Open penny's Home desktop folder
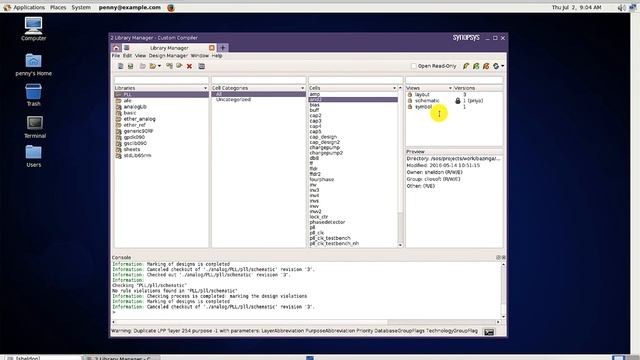This screenshot has height=360, width=640. pyautogui.click(x=33, y=65)
